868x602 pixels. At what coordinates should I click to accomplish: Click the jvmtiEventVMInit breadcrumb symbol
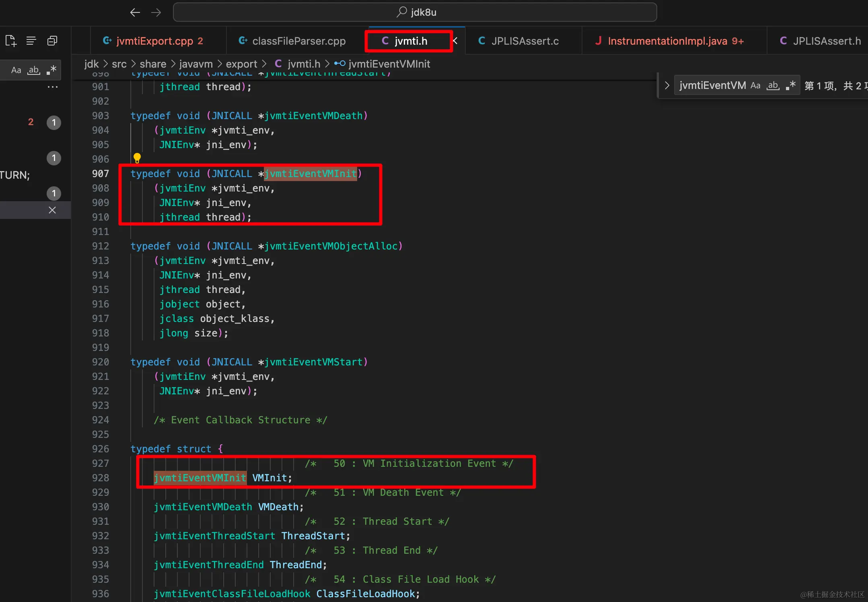pyautogui.click(x=389, y=64)
